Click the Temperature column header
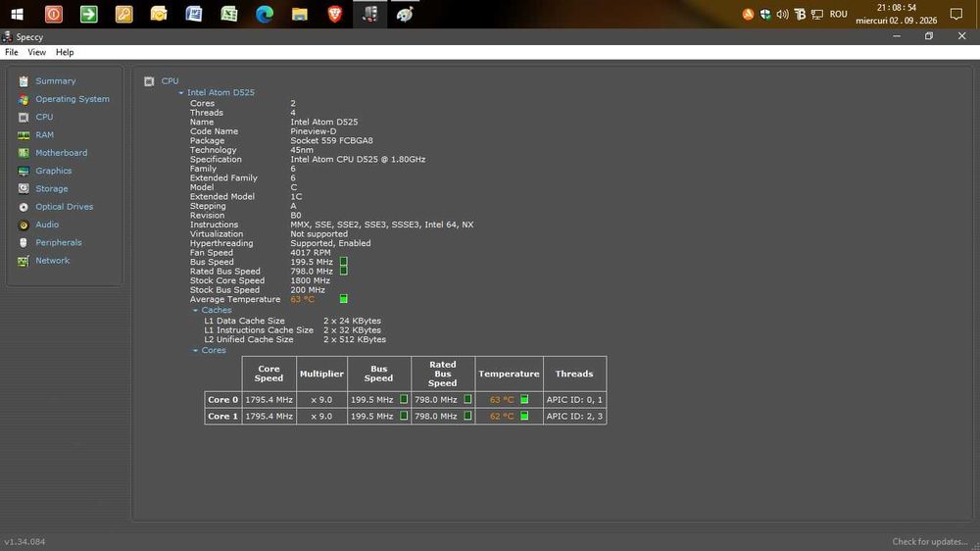 click(x=509, y=374)
